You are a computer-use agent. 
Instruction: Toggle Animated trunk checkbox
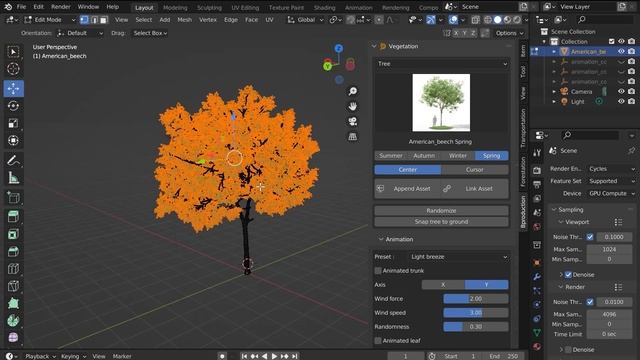[x=378, y=271]
